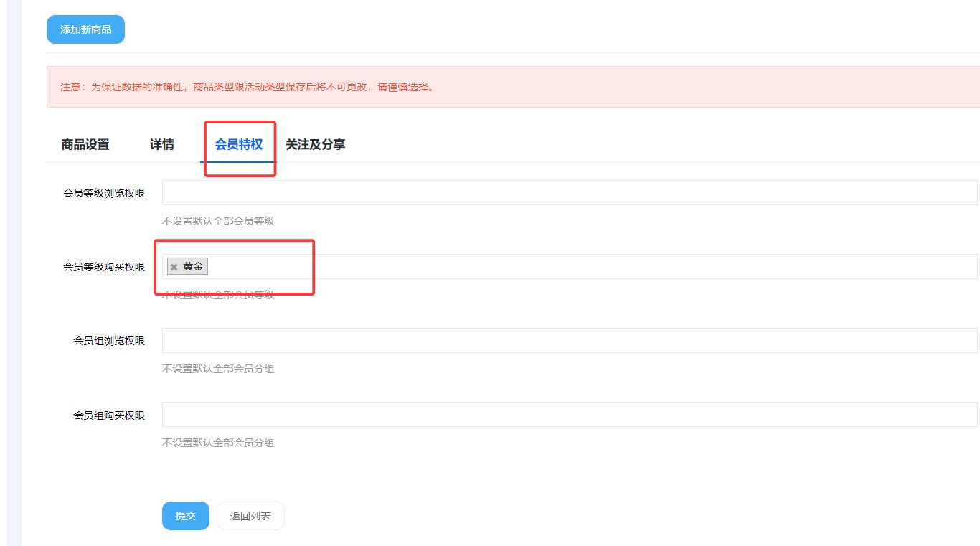980x546 pixels.
Task: Select the 会员特权 tab
Action: point(239,144)
